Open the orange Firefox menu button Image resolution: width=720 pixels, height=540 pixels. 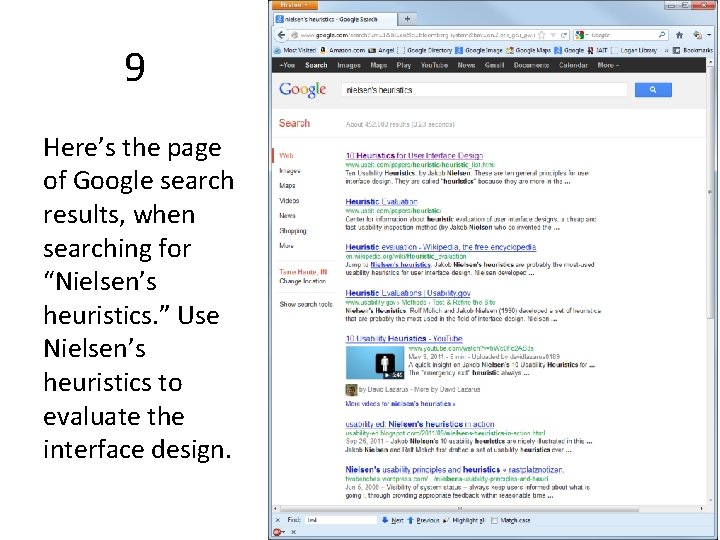pos(294,5)
